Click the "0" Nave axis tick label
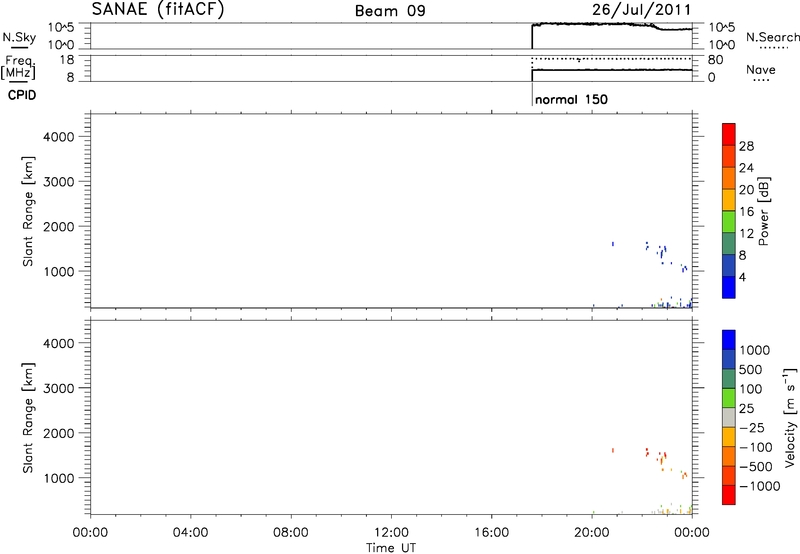The image size is (800, 554). point(712,78)
